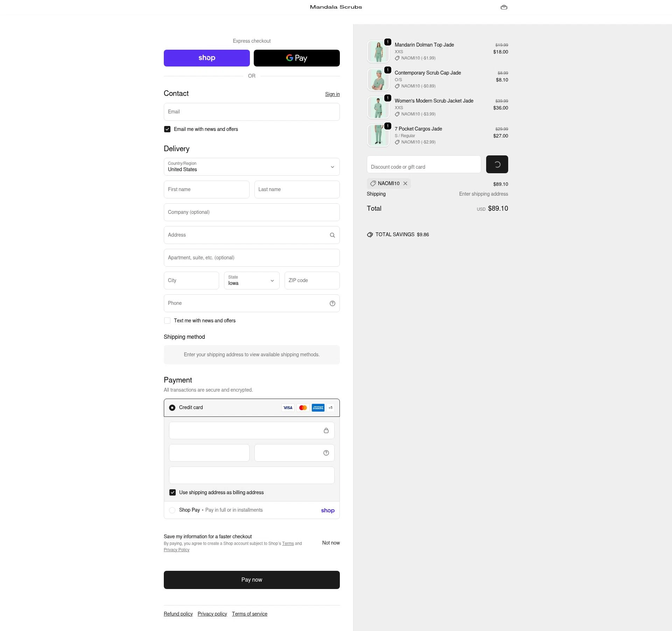Click the Visa card logo
The height and width of the screenshot is (631, 672).
coord(288,408)
